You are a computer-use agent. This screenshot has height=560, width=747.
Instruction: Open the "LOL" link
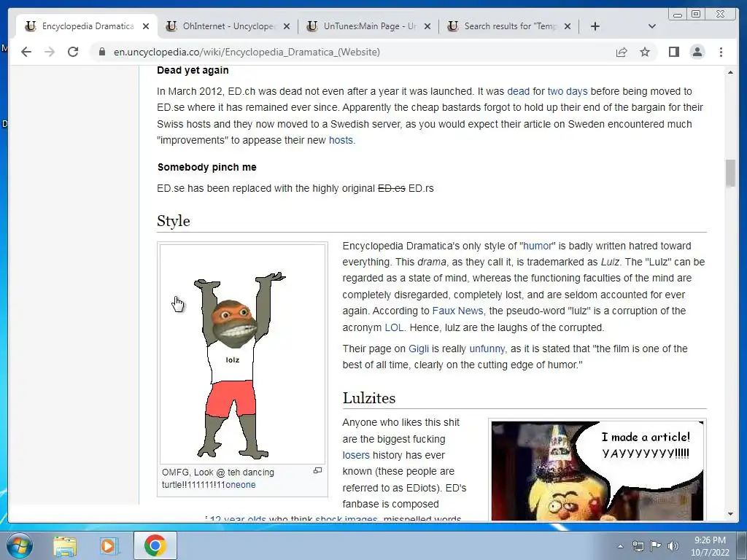point(393,327)
